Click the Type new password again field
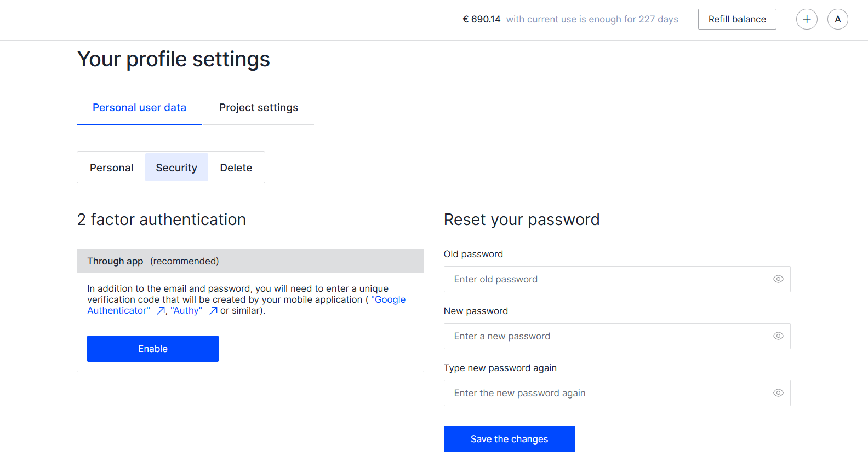The image size is (868, 456). 603,393
